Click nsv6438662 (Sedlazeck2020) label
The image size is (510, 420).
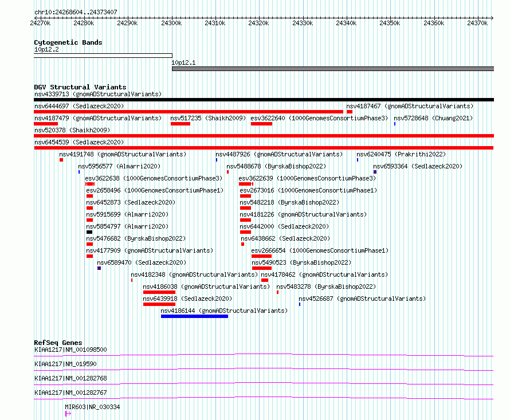click(x=285, y=238)
